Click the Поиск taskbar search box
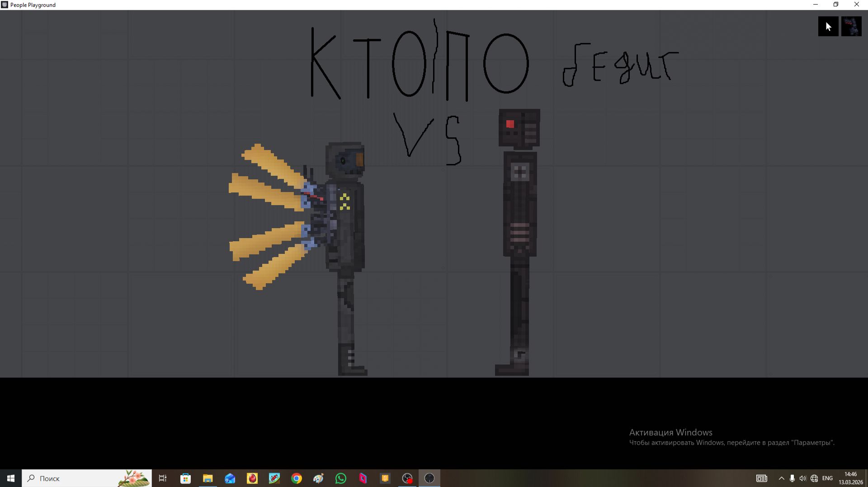The height and width of the screenshot is (487, 868). (87, 478)
